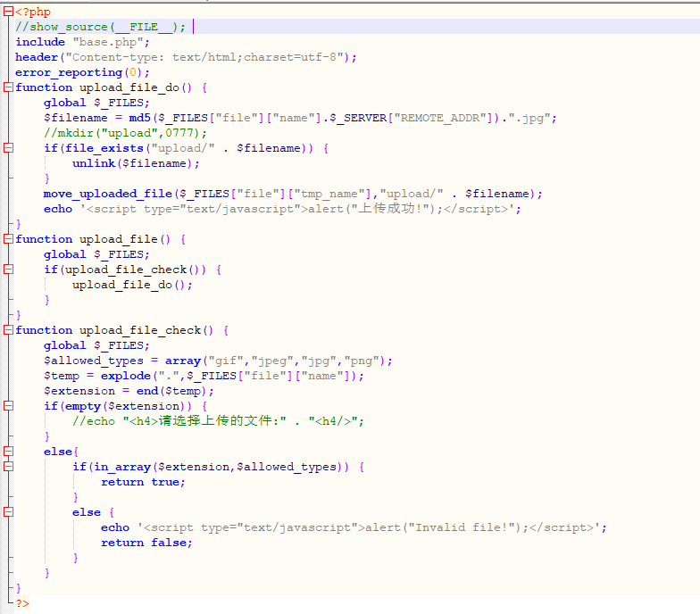Click the $temp = explode line
The width and height of the screenshot is (700, 614).
pos(204,376)
